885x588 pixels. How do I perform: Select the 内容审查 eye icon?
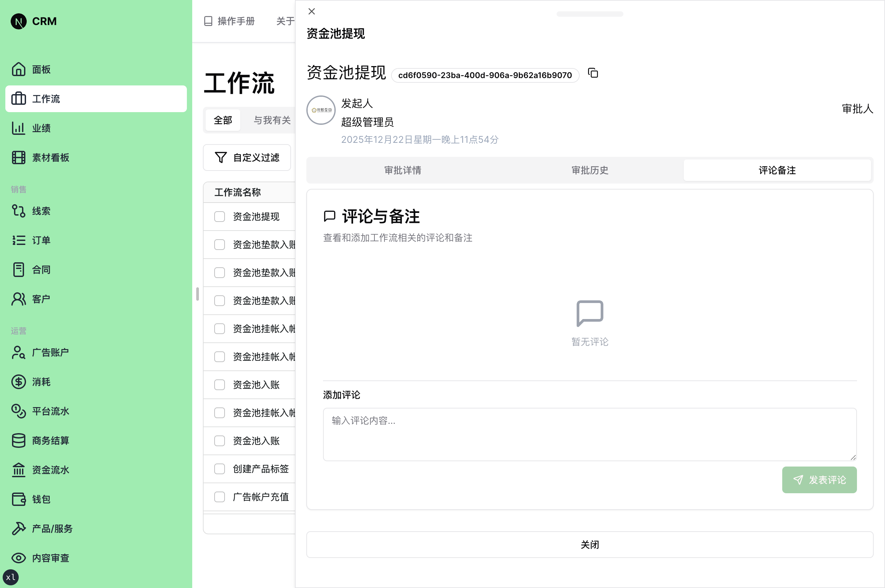click(x=18, y=558)
